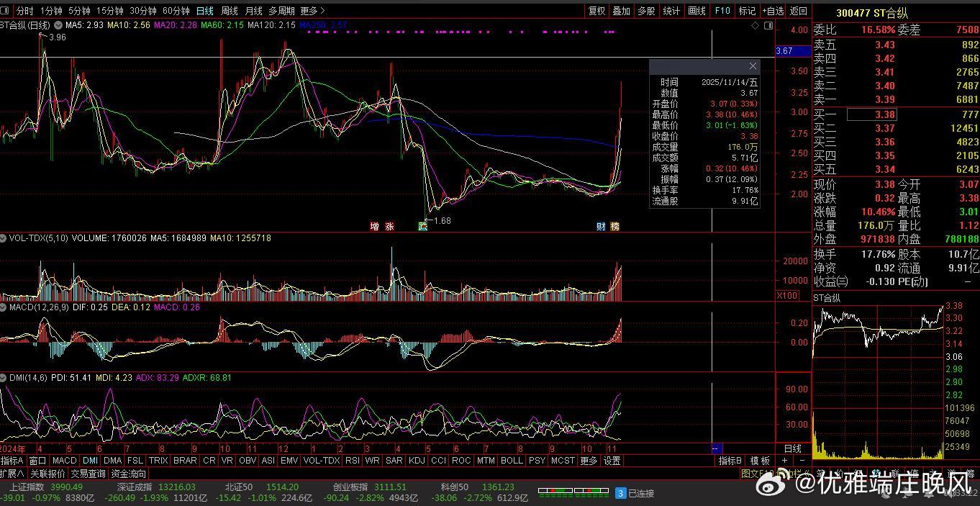The height and width of the screenshot is (506, 980).
Task: Switch to the 周线 weekly chart tab
Action: click(x=229, y=11)
